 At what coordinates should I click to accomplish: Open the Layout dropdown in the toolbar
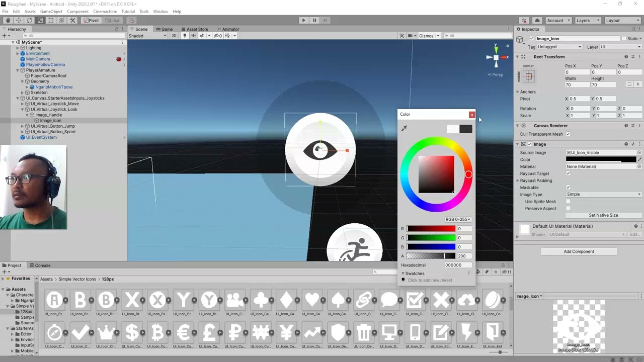click(622, 21)
